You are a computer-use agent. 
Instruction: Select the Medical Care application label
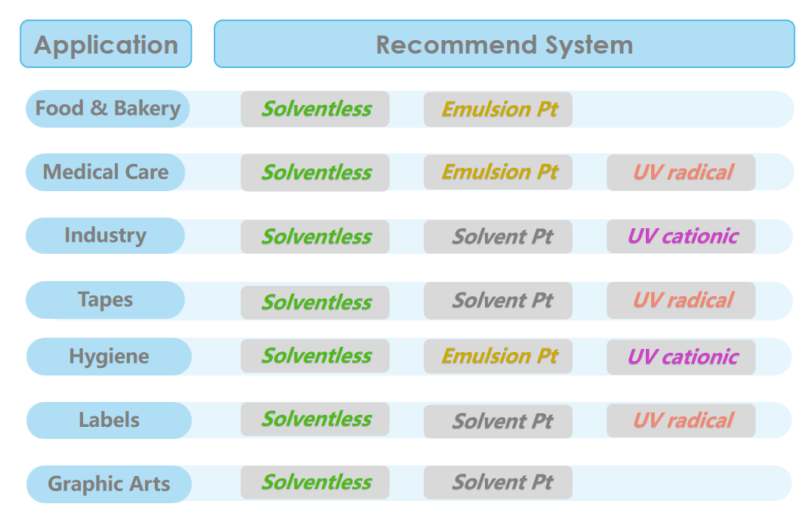(106, 172)
